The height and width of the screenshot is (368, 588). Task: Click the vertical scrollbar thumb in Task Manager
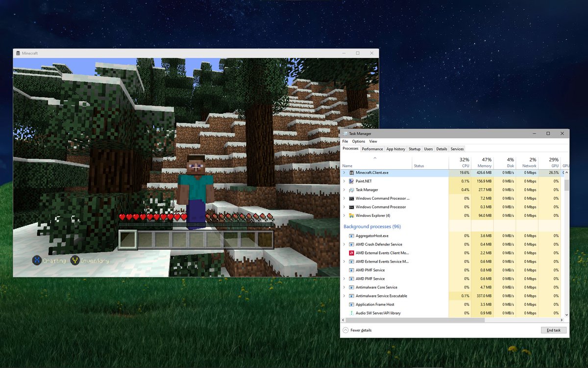pyautogui.click(x=567, y=185)
